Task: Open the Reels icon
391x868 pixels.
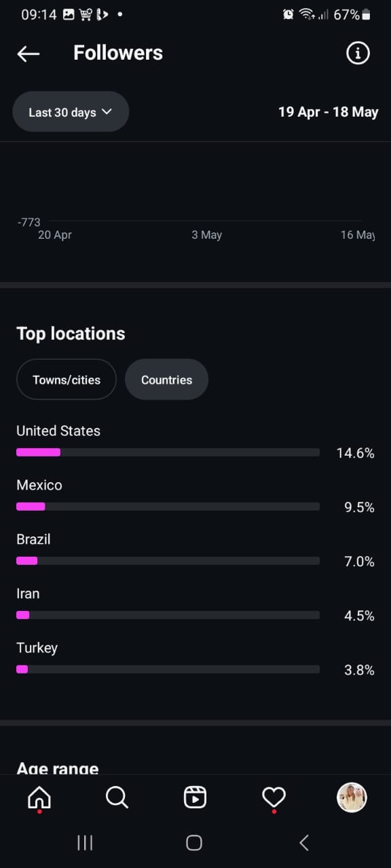Action: pos(195,797)
